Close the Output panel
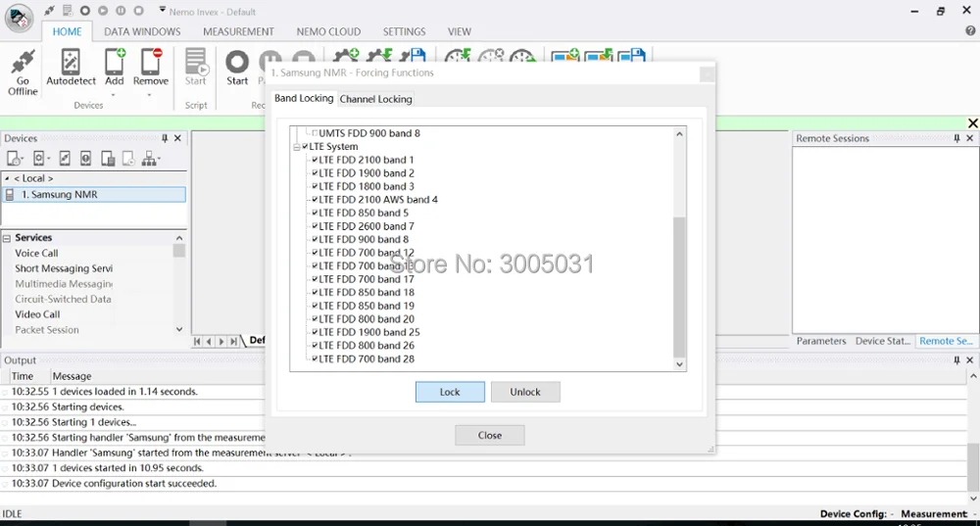The height and width of the screenshot is (526, 980). 970,360
